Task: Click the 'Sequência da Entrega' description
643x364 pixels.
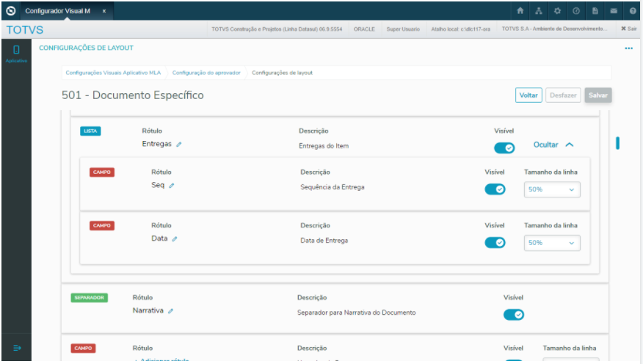Action: (x=333, y=187)
